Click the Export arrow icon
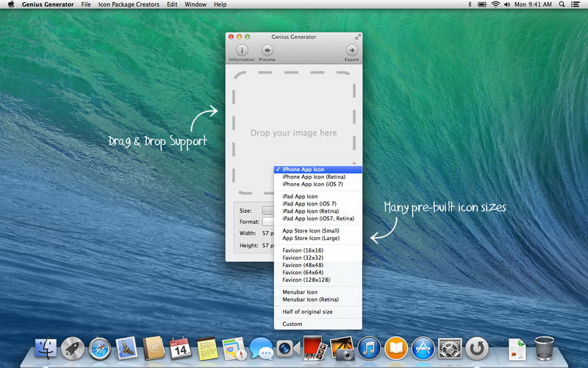 tap(351, 50)
